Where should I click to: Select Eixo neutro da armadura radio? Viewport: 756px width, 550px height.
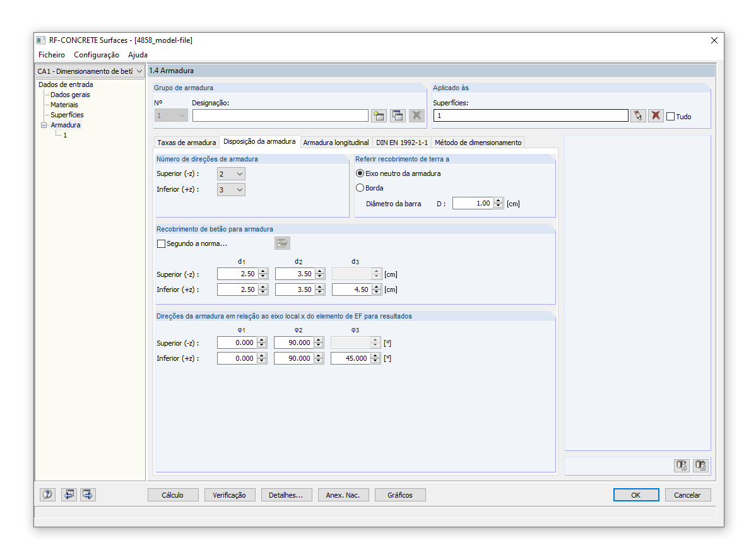360,173
